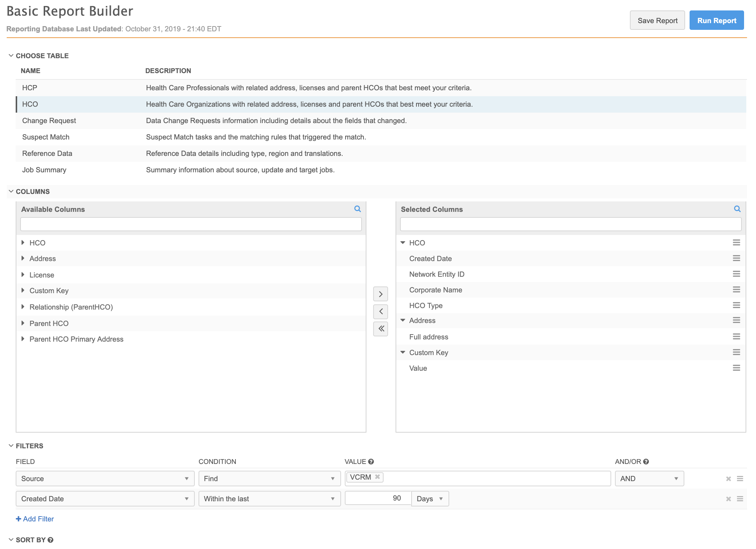Click the Run Report button
The image size is (756, 549).
coord(716,21)
